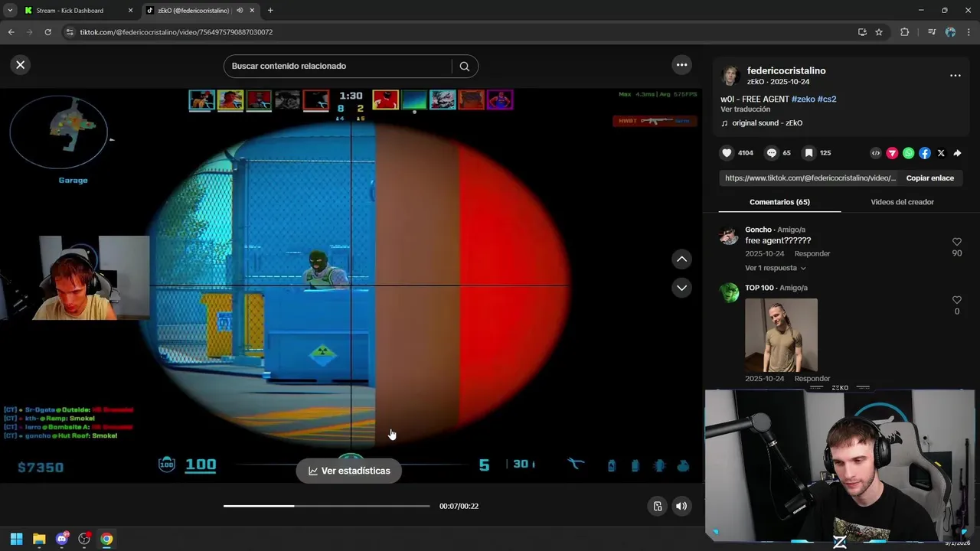The width and height of the screenshot is (980, 551).
Task: Click Ver traducción under caption
Action: 745,109
